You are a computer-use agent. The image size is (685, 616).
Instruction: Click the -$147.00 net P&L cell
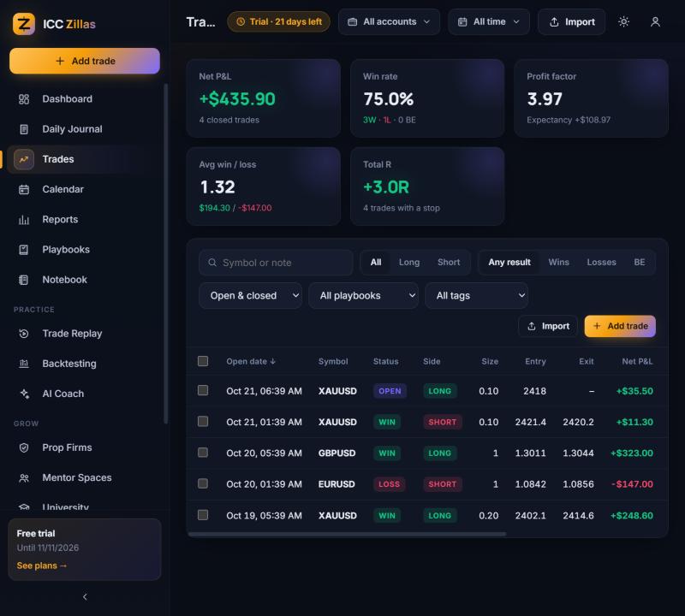[x=632, y=484]
